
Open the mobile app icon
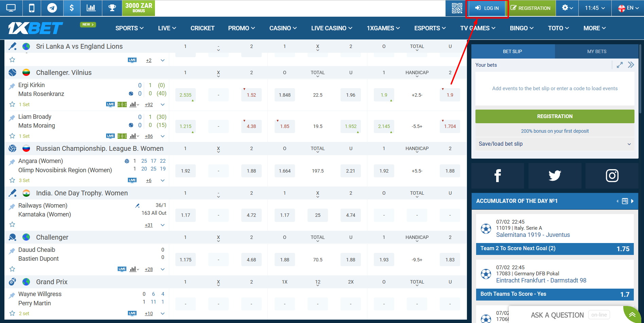tap(32, 8)
